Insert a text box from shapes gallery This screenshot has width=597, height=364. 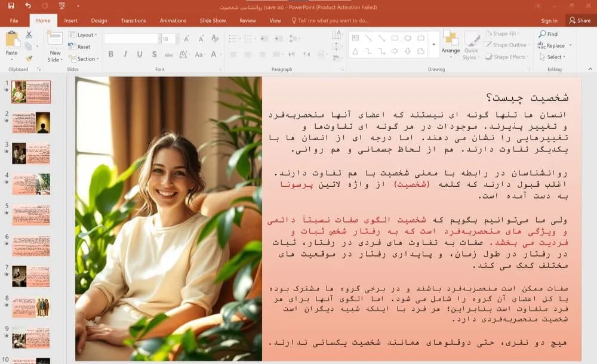356,38
